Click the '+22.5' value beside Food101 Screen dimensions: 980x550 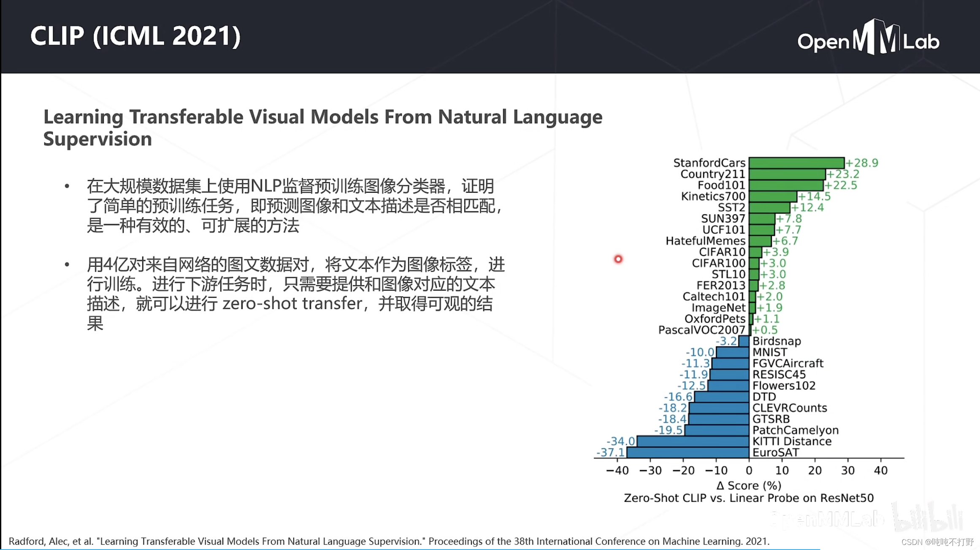pyautogui.click(x=841, y=185)
